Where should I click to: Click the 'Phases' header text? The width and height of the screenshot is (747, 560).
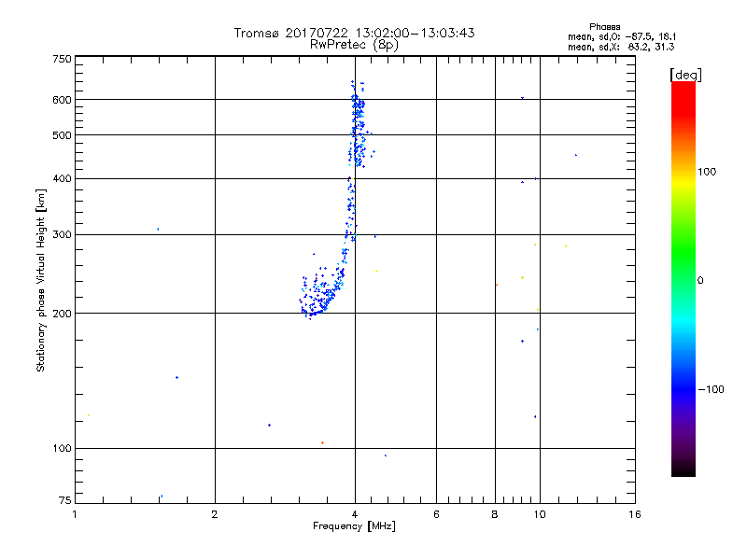[604, 27]
